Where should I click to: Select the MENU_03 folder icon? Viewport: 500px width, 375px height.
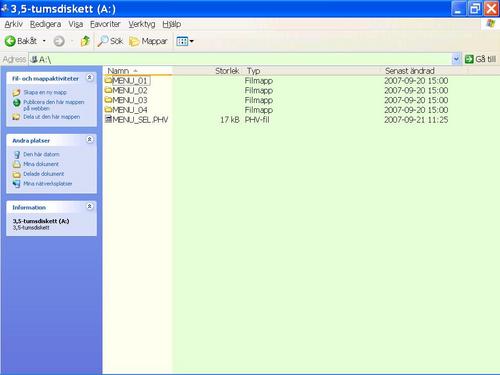[108, 100]
